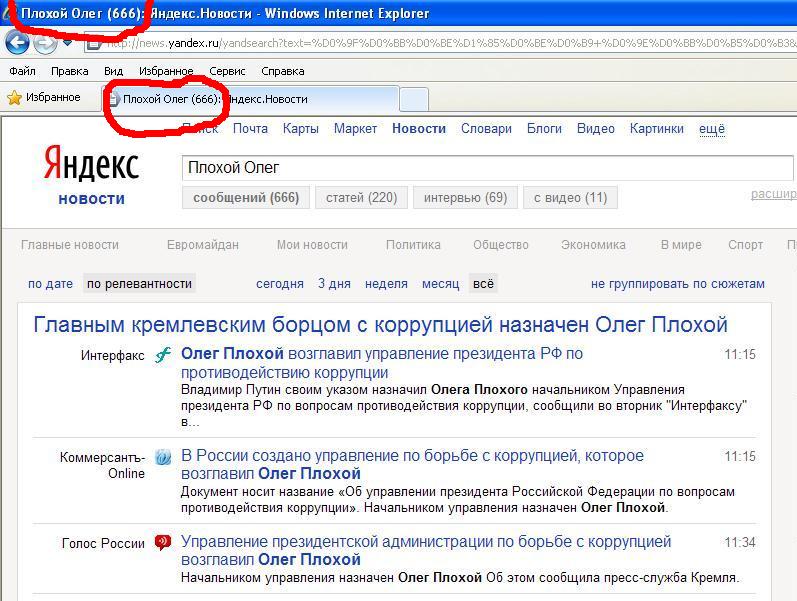Open the Экономика category
The height and width of the screenshot is (601, 797).
point(593,245)
